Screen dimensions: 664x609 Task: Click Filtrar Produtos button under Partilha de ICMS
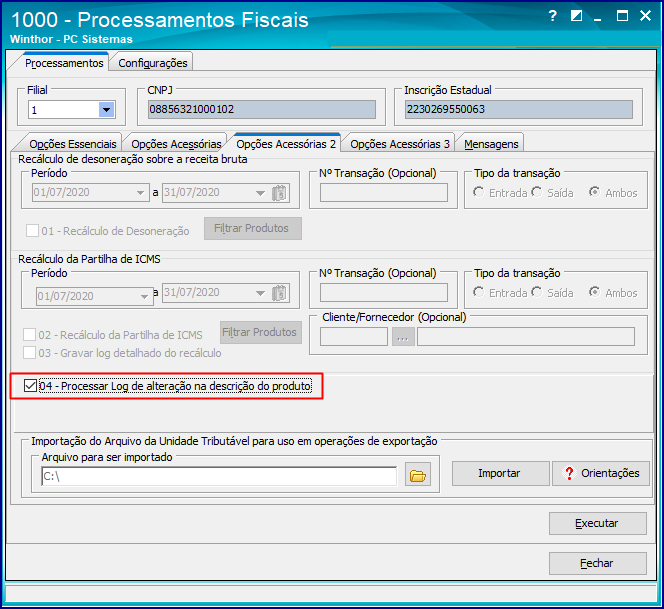[260, 332]
